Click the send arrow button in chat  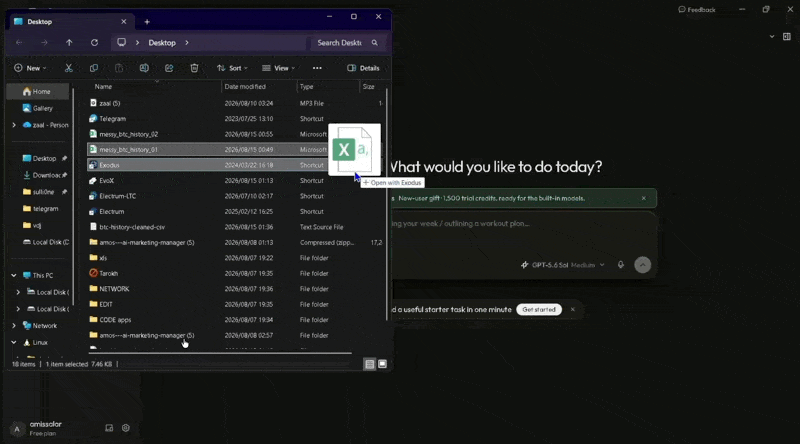pos(642,265)
